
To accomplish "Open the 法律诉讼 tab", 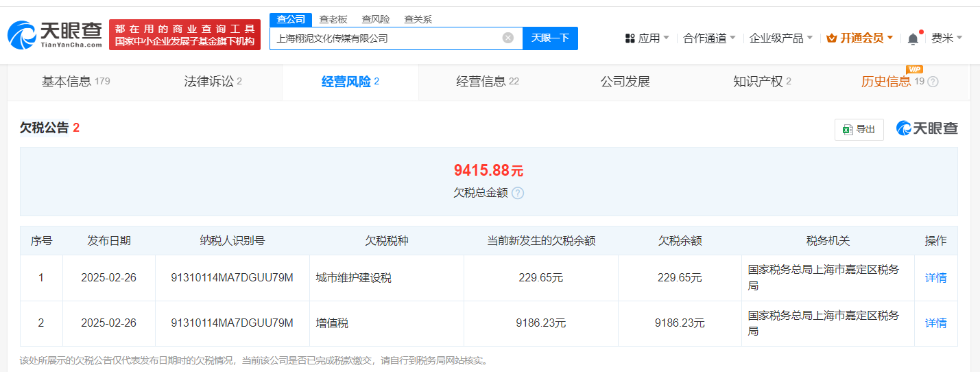I will [x=213, y=82].
